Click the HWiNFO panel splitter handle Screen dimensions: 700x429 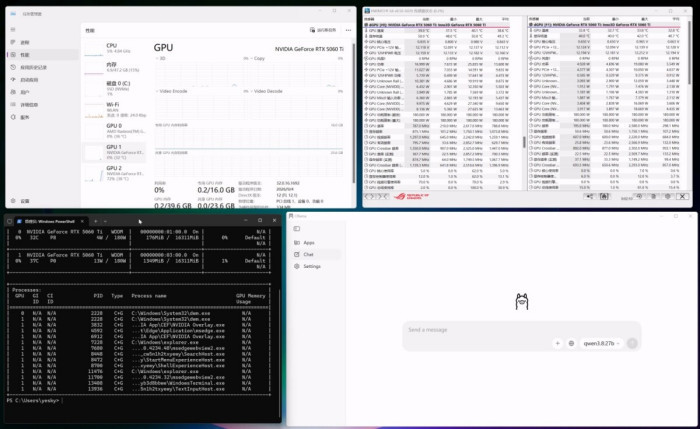[524, 142]
